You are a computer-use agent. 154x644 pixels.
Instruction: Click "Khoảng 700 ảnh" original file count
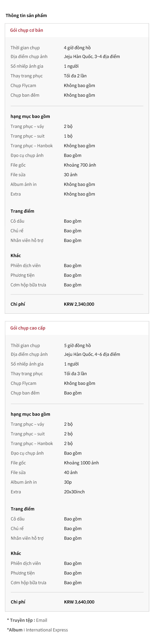(80, 165)
